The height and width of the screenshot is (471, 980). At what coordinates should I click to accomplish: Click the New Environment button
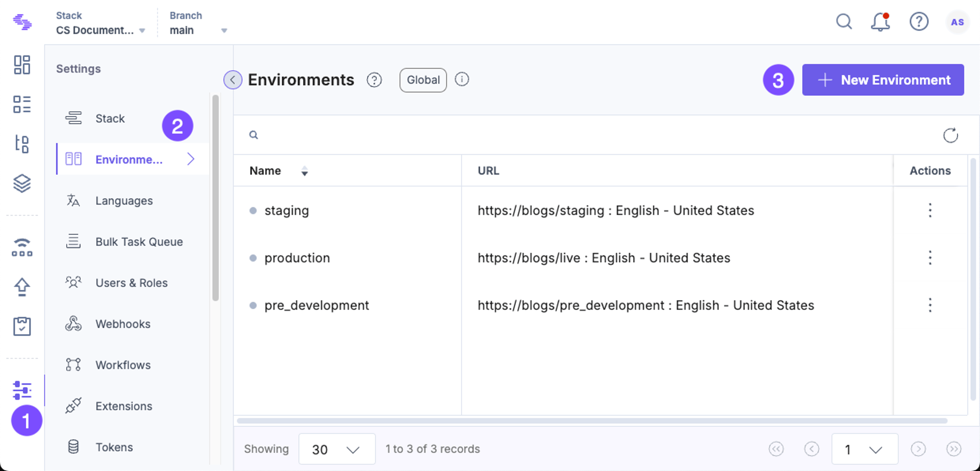point(883,80)
